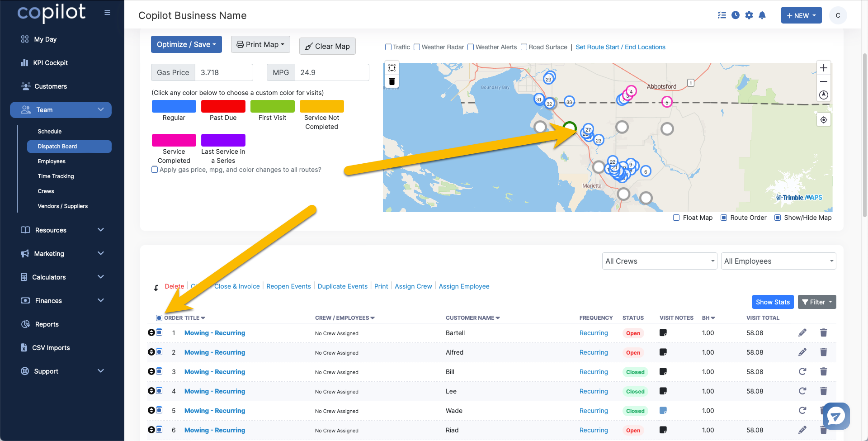868x441 pixels.
Task: Choose the blue Regular color swatch
Action: (174, 106)
